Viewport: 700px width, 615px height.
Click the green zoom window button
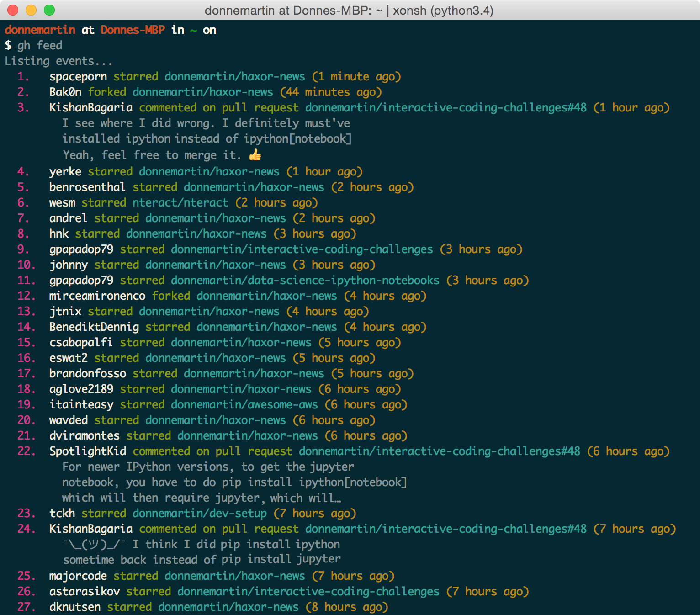coord(49,10)
